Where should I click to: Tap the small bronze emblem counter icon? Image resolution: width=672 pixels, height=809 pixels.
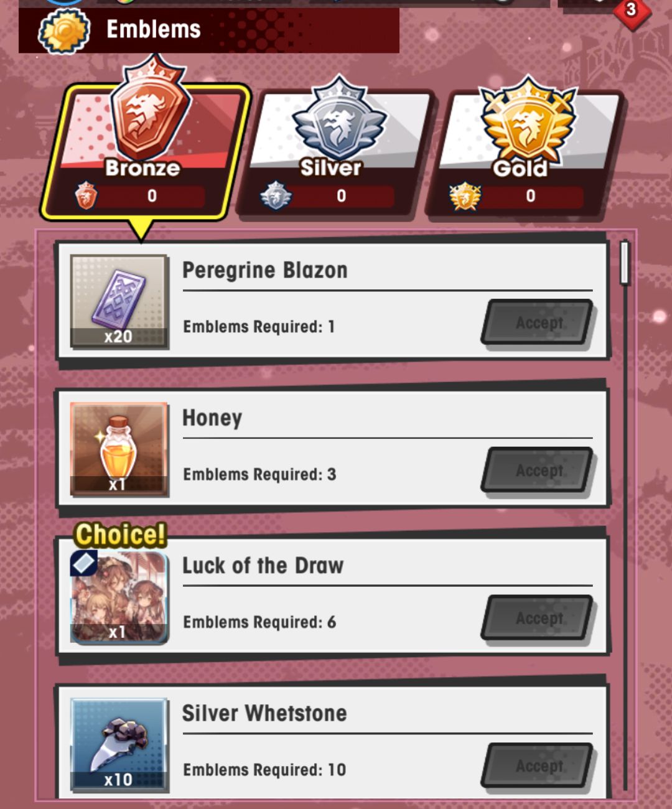click(86, 195)
